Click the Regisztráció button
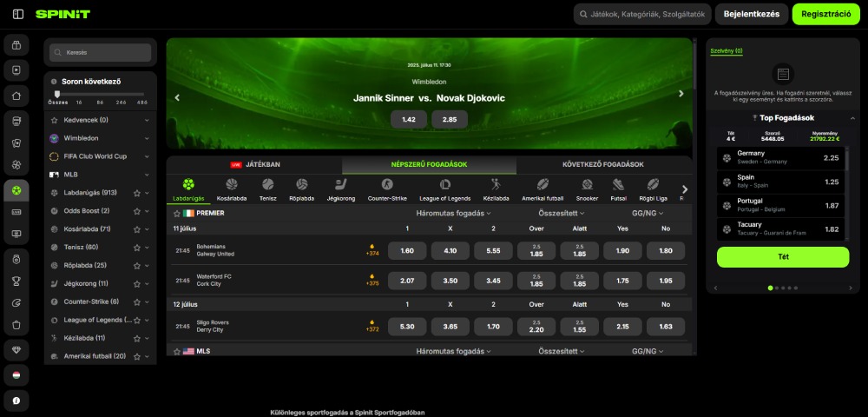 pos(825,14)
